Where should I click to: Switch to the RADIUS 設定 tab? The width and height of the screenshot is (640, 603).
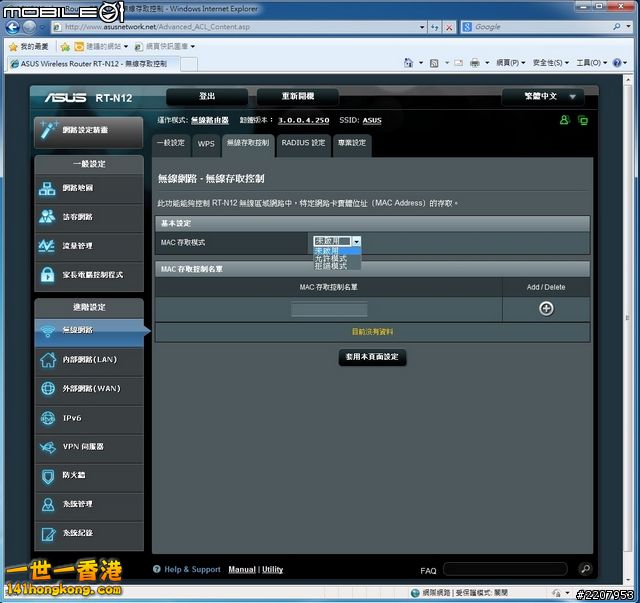click(303, 143)
